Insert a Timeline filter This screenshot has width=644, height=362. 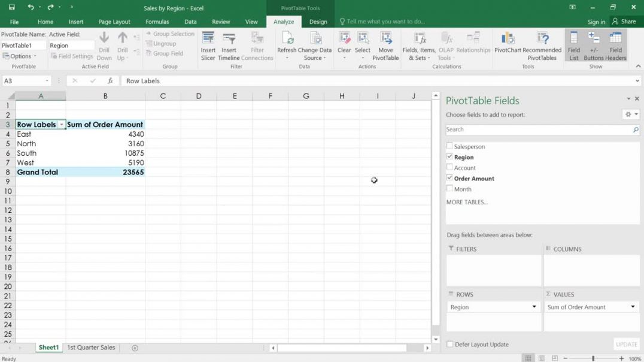(x=229, y=46)
